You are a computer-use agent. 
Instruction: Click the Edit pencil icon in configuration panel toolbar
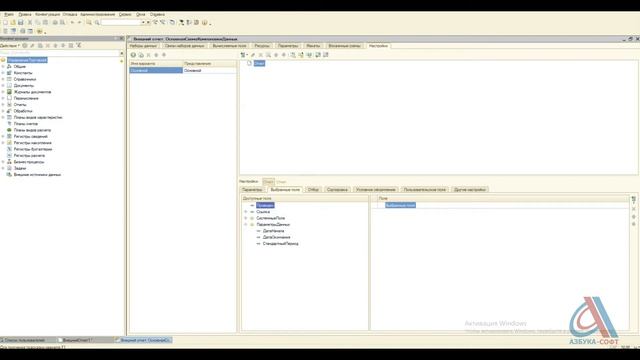(32, 45)
